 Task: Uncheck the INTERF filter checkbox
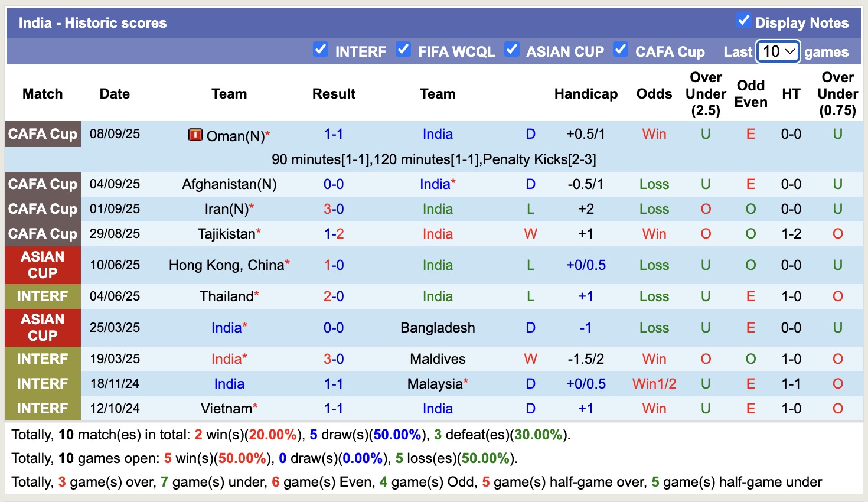click(321, 49)
